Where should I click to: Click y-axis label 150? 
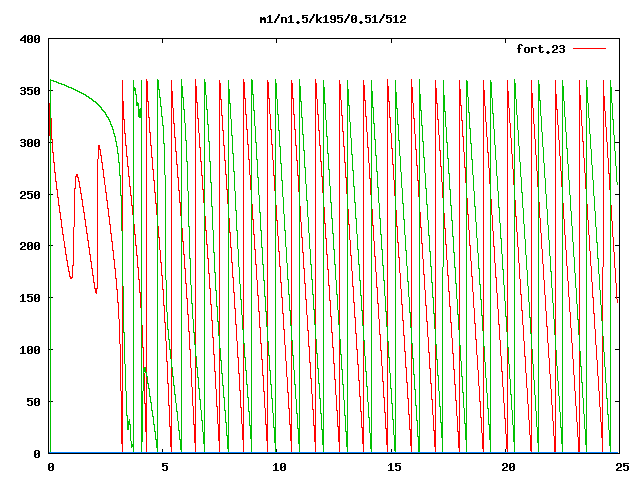(x=30, y=298)
